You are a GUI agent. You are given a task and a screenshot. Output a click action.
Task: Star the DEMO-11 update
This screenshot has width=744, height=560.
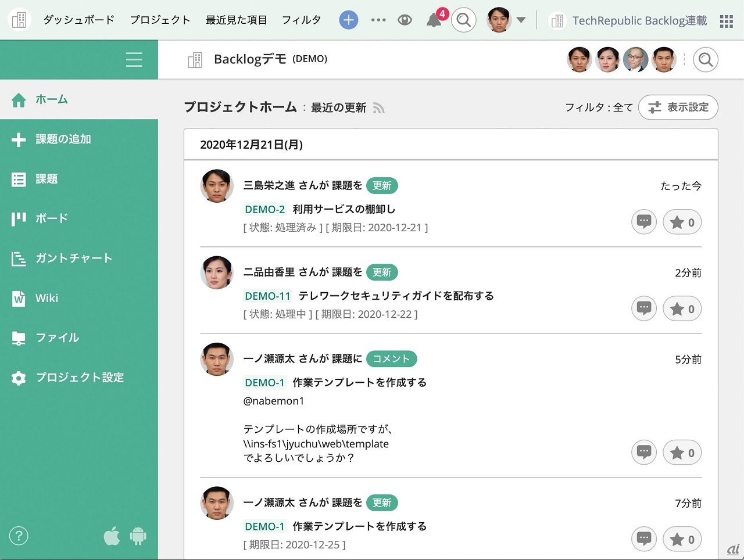(682, 308)
